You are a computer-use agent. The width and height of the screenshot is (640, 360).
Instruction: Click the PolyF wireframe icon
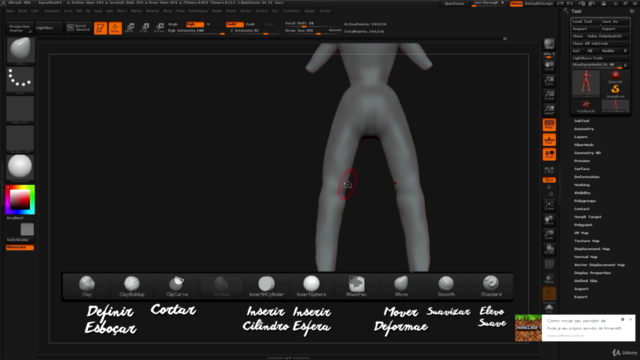pyautogui.click(x=549, y=264)
